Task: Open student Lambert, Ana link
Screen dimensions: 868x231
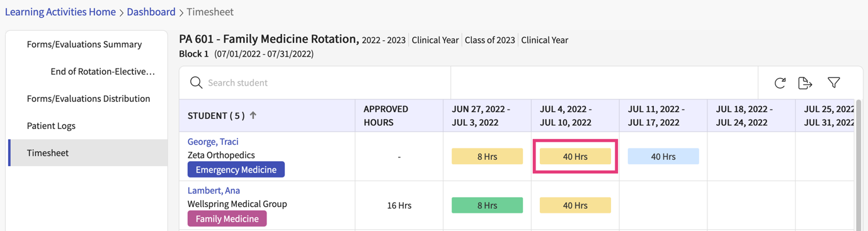Action: coord(214,190)
